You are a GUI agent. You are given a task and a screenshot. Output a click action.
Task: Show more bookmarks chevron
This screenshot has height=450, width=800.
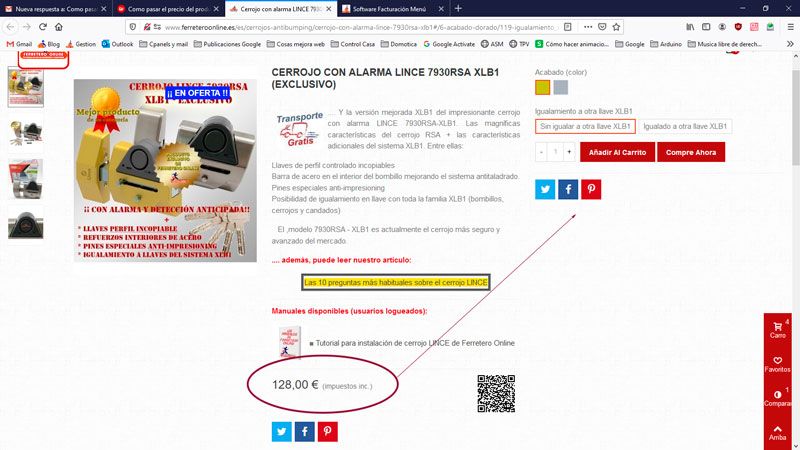point(790,44)
